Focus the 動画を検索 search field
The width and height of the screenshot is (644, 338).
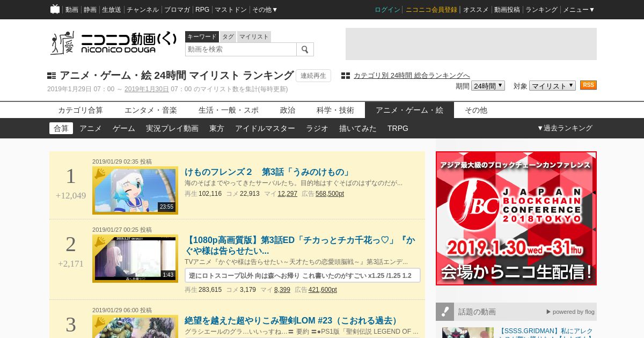coord(241,49)
